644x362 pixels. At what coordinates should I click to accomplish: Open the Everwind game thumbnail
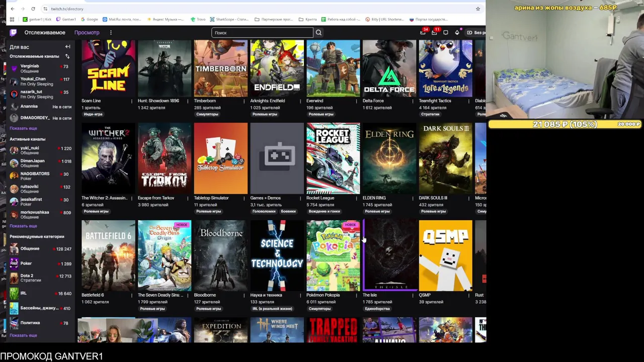coord(333,68)
